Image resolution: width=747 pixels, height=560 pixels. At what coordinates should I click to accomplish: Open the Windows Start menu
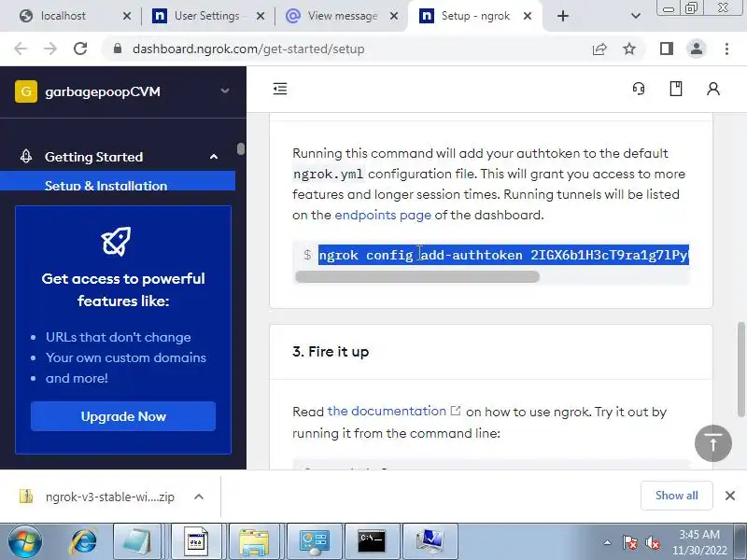[x=25, y=541]
